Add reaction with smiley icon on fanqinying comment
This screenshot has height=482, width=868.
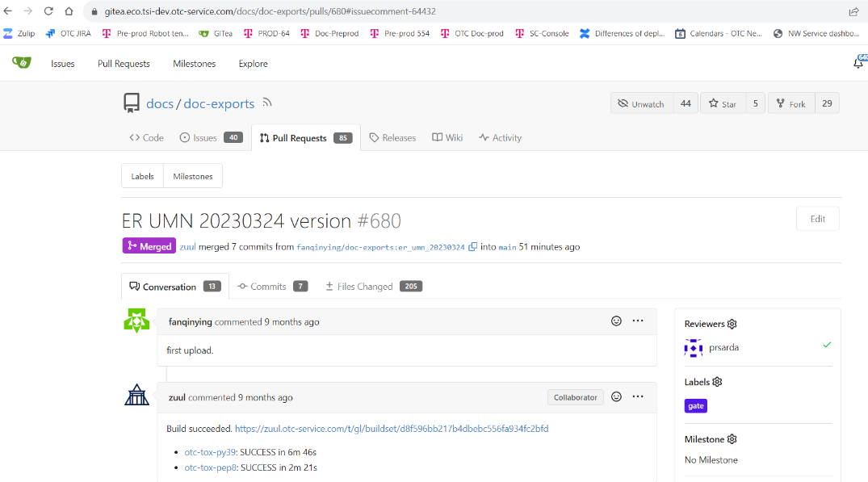616,321
